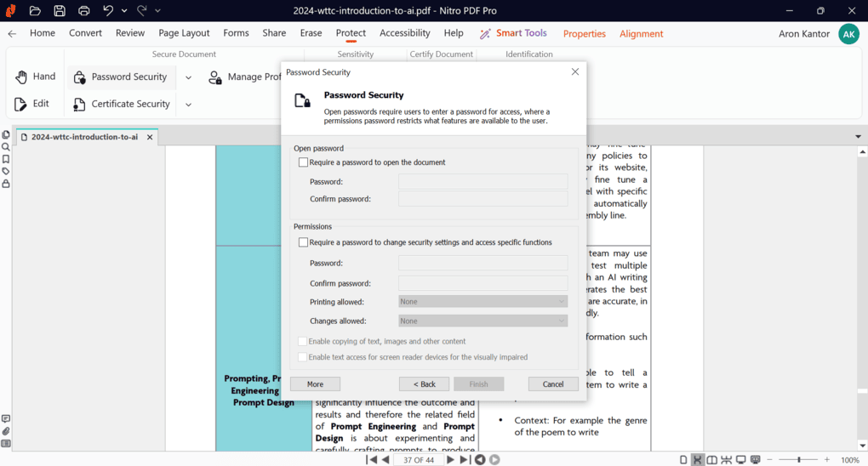Open the Pages panel in the sidebar
The width and height of the screenshot is (868, 466).
click(x=6, y=134)
